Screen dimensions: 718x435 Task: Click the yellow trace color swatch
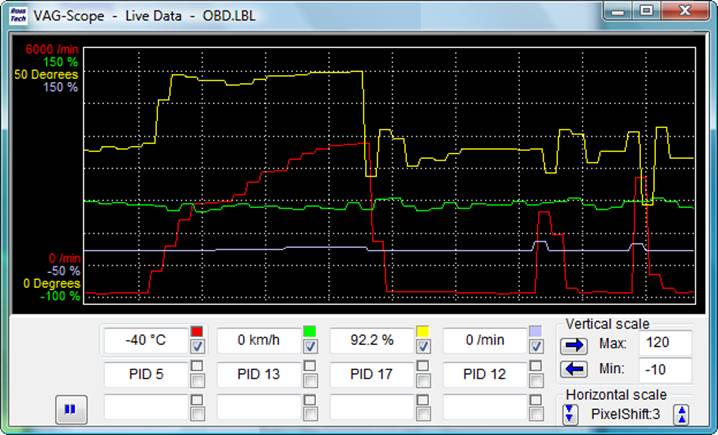[x=423, y=331]
